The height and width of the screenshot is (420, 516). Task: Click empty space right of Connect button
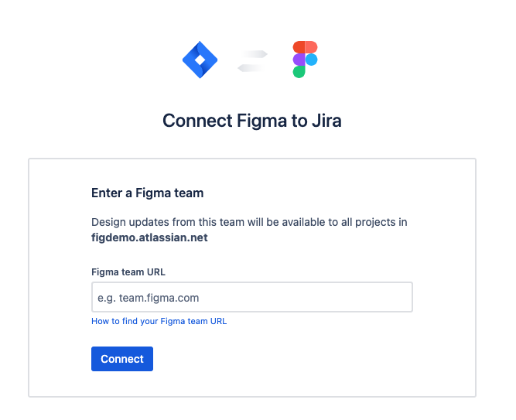click(309, 359)
